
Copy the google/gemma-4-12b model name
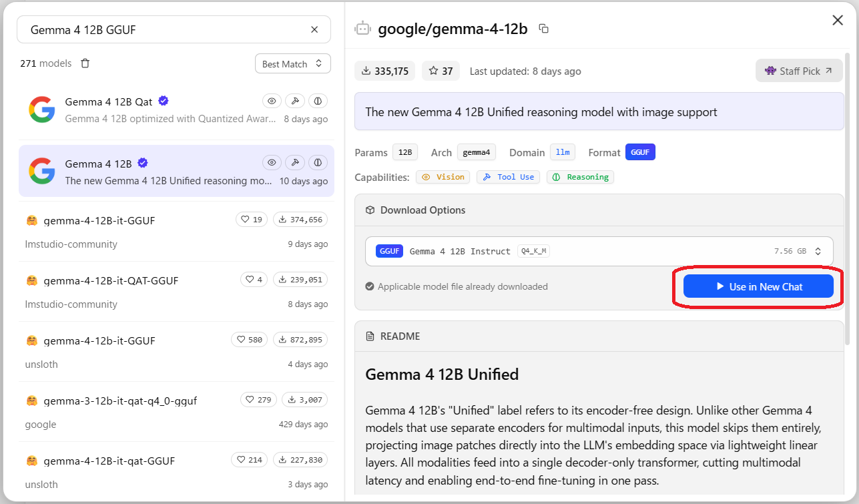(x=544, y=29)
